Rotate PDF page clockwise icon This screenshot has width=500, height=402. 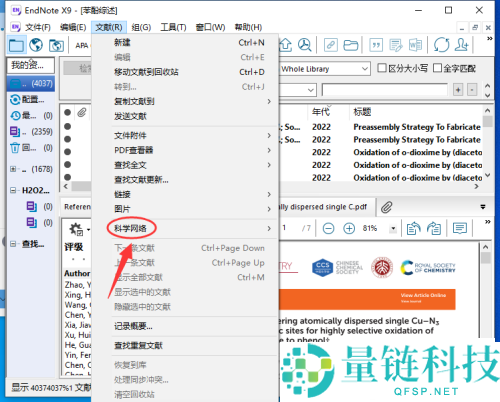pos(434,228)
